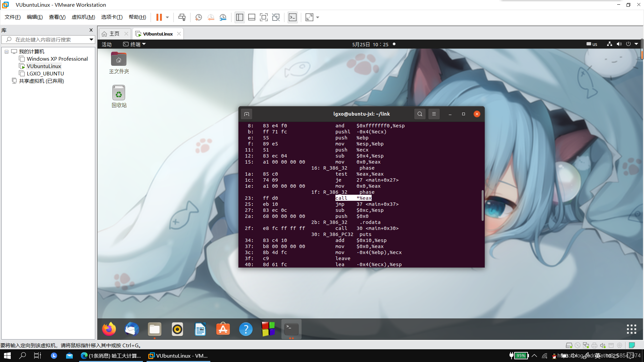Image resolution: width=644 pixels, height=362 pixels.
Task: Click Send Ctrl+Alt+Del toolbar icon
Action: (182, 17)
